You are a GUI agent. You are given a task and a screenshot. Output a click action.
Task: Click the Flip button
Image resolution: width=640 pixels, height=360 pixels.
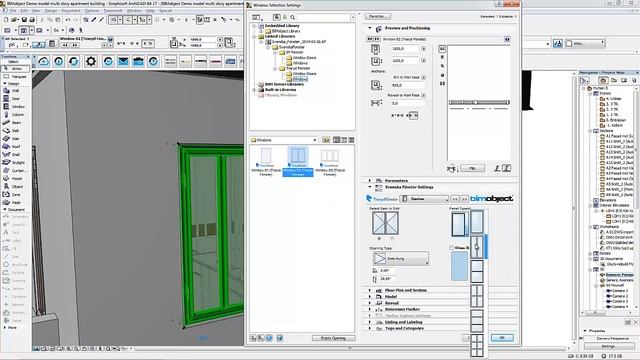(472, 168)
